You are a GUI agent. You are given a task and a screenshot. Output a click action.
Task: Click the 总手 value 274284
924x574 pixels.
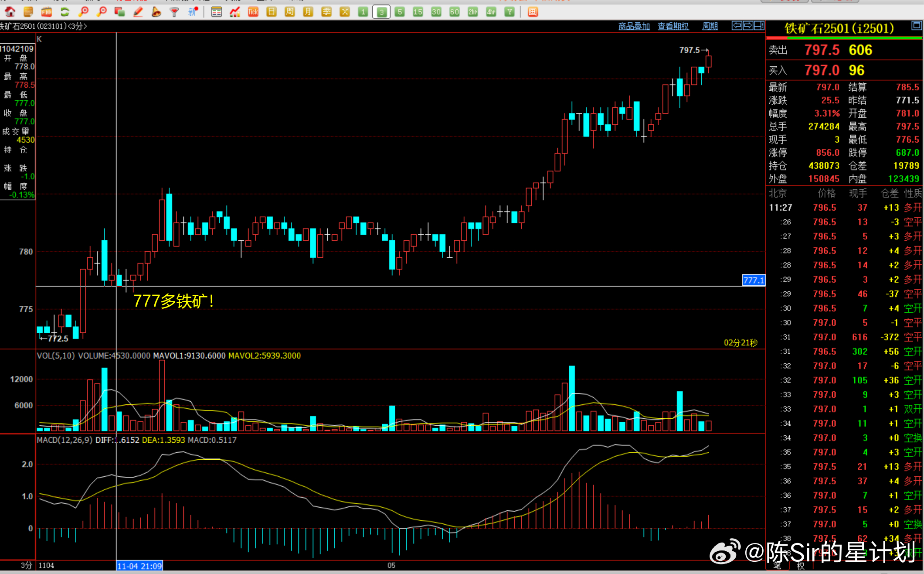[x=824, y=126]
